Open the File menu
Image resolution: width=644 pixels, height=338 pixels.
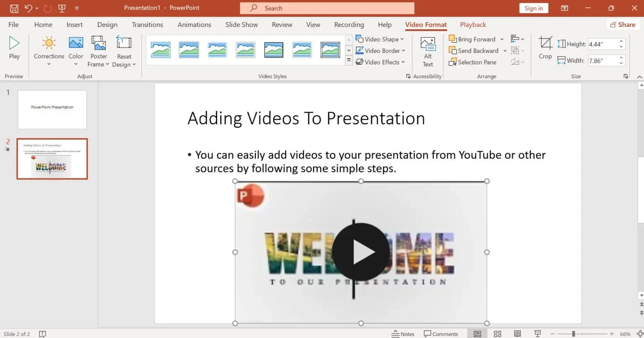[x=13, y=24]
